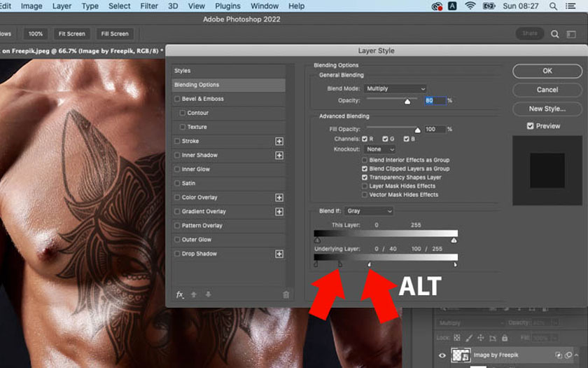The width and height of the screenshot is (588, 368).
Task: Click the General Blending Opacity slider handle
Action: 407,102
